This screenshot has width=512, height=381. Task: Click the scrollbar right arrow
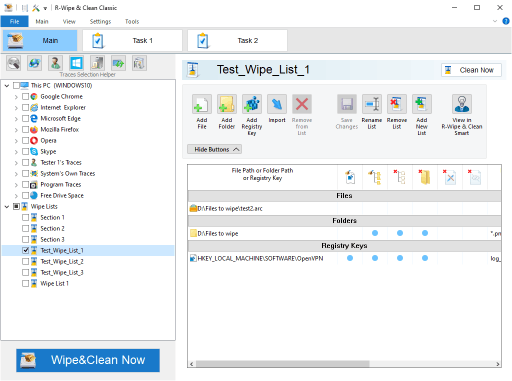498,364
